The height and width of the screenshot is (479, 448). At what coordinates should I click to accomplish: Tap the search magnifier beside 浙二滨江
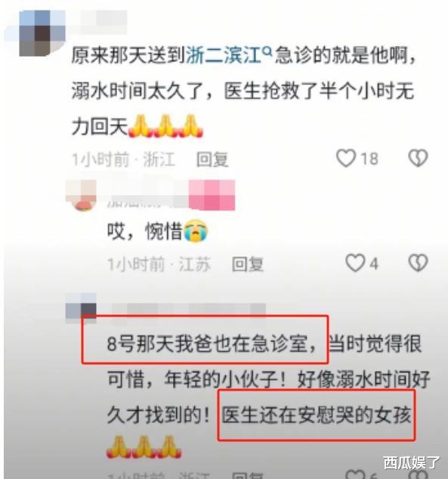(267, 52)
